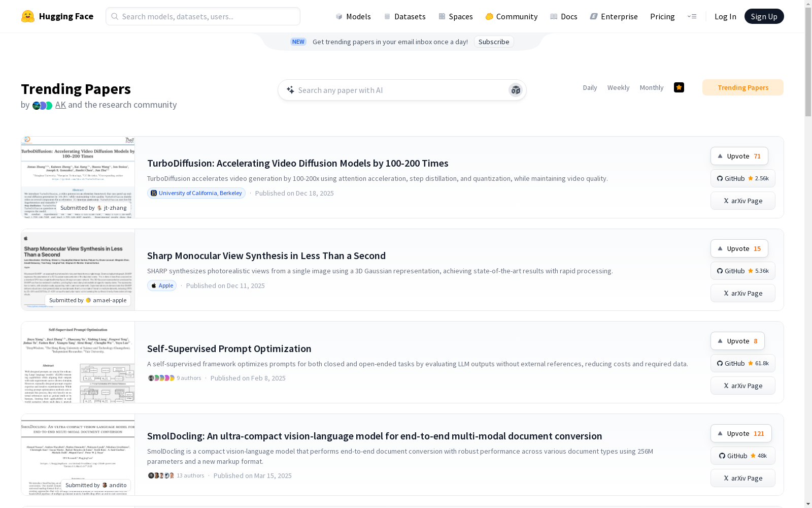Open the SmolDocling paper title

[x=375, y=436]
